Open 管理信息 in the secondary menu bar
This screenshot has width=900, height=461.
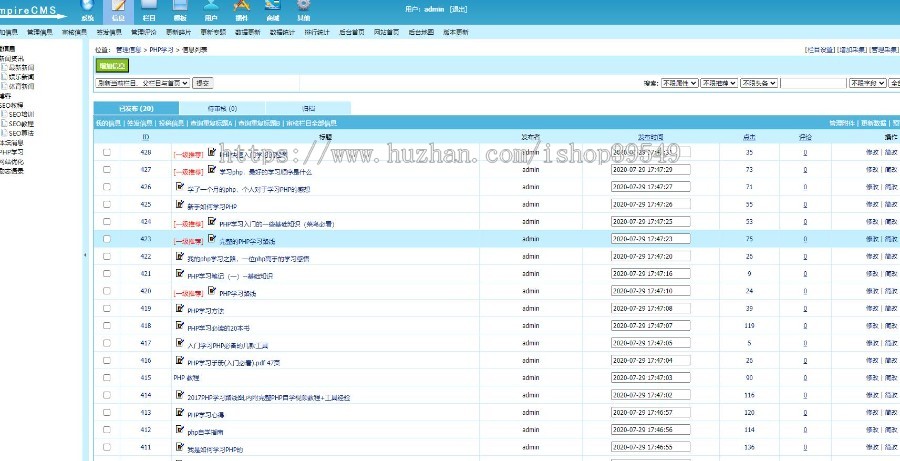pyautogui.click(x=40, y=32)
